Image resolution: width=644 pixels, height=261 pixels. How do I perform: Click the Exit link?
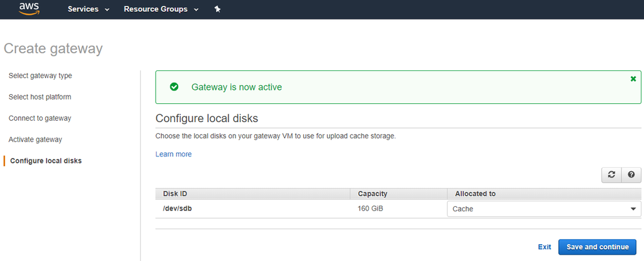(x=545, y=247)
